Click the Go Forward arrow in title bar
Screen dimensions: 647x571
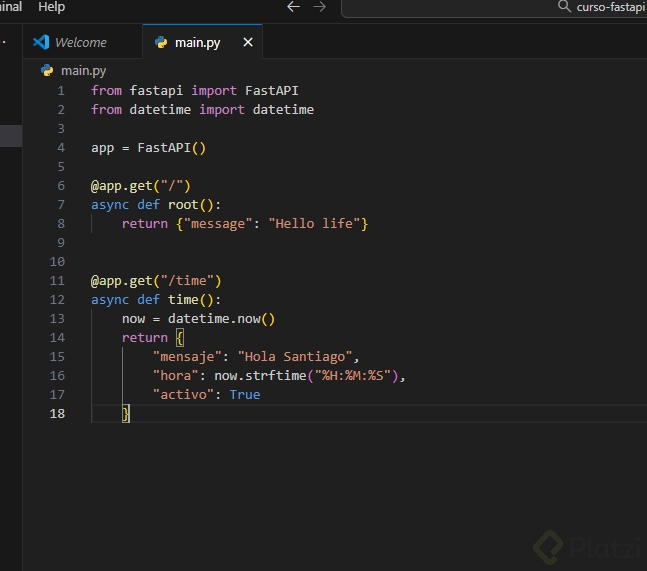(x=319, y=7)
